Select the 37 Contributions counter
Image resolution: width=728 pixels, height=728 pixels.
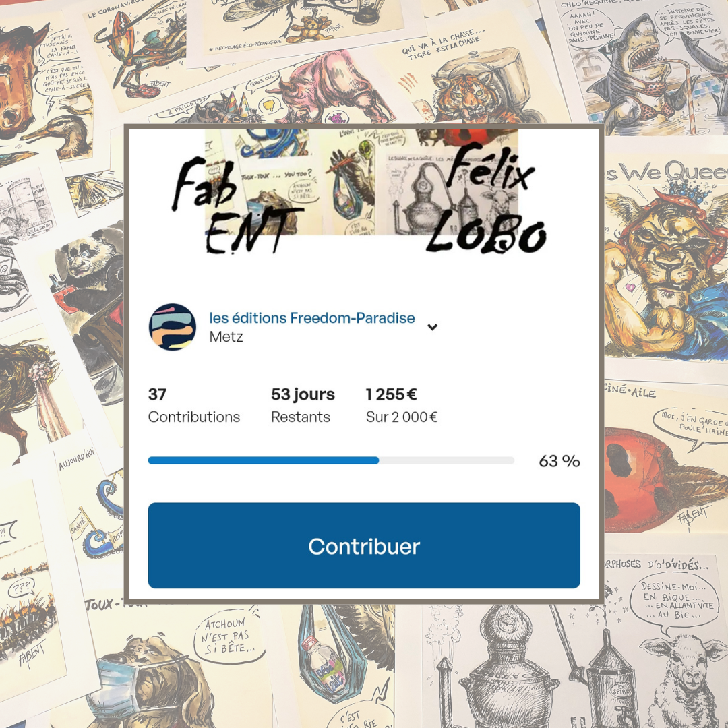coord(194,405)
